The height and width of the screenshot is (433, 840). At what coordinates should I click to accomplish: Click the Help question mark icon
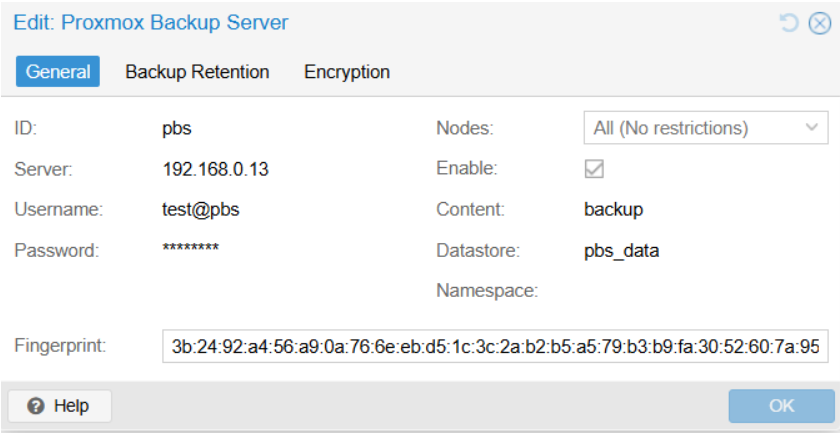pyautogui.click(x=36, y=406)
